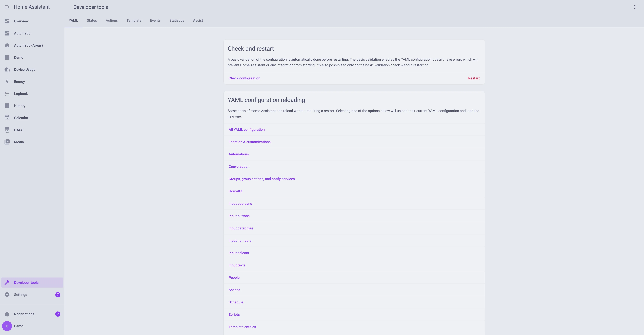The width and height of the screenshot is (644, 335).
Task: Click the Device Usage clock-house icon
Action: coord(7,70)
